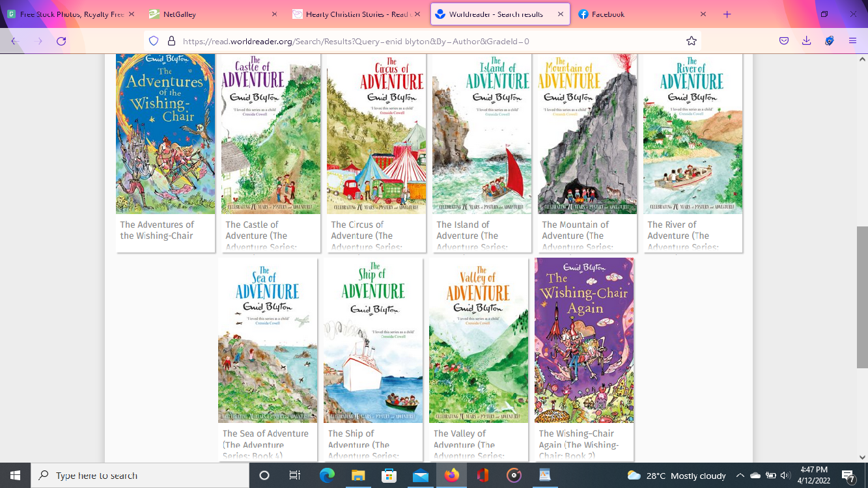Open The Wishing-Chair Again cover
Image resolution: width=868 pixels, height=488 pixels.
point(584,340)
